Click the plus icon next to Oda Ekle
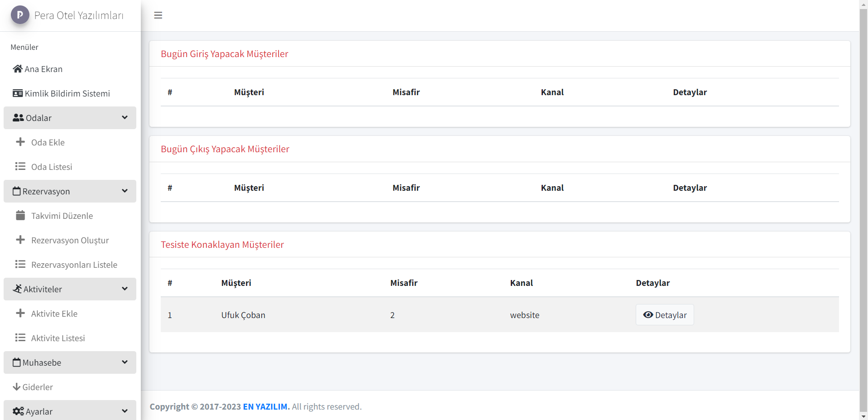Image resolution: width=868 pixels, height=420 pixels. 20,142
